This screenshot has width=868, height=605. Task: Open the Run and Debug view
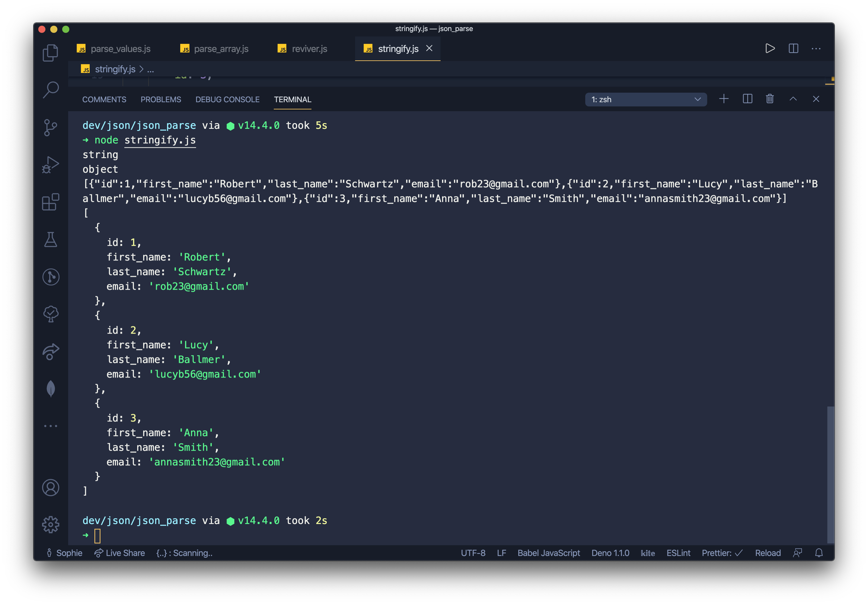pos(50,165)
